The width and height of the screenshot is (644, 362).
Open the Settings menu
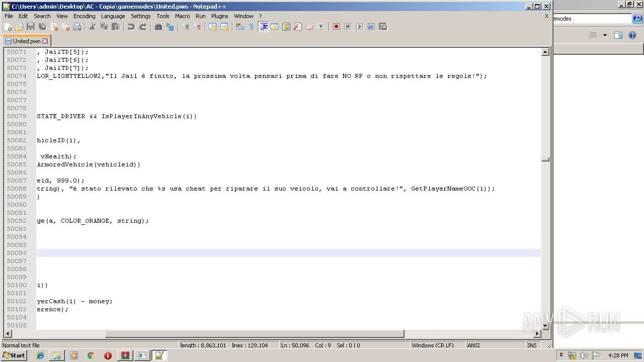point(141,16)
